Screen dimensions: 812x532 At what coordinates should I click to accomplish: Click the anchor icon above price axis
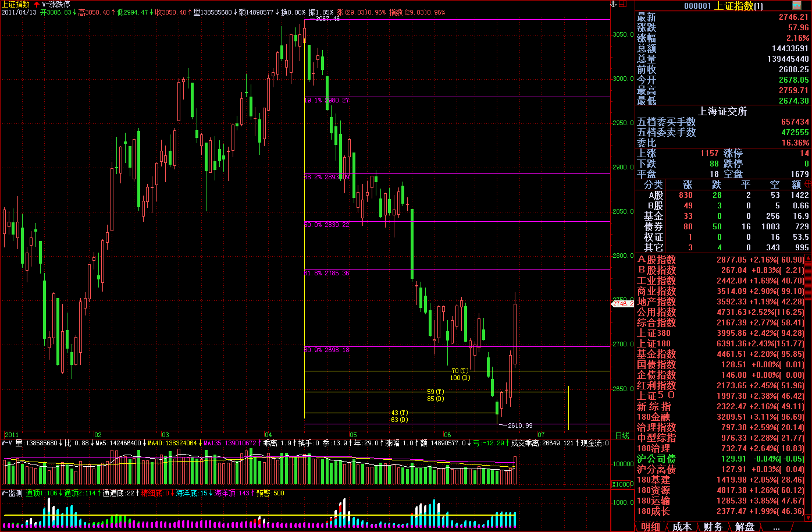(x=612, y=4)
